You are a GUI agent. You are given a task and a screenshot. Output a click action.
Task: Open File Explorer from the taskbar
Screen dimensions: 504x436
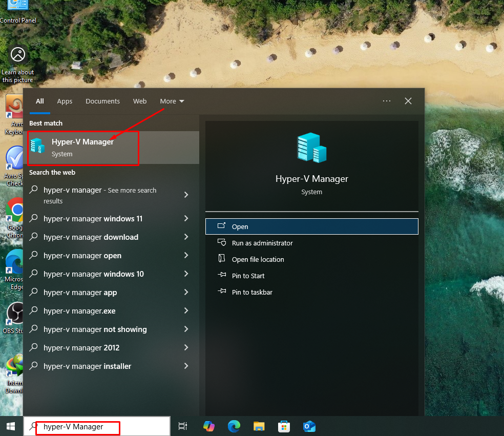point(259,426)
